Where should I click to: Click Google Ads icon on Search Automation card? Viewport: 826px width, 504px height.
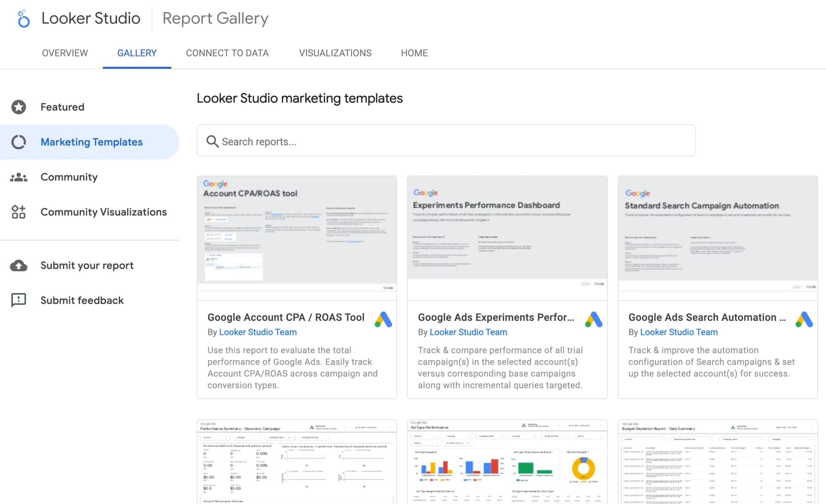pyautogui.click(x=804, y=319)
